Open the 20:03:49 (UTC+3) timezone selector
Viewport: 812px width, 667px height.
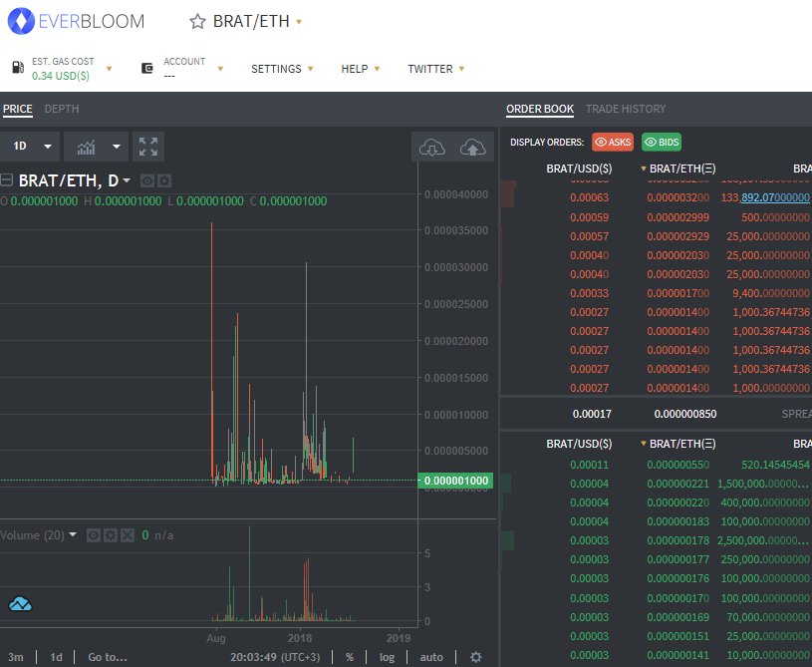pyautogui.click(x=275, y=657)
